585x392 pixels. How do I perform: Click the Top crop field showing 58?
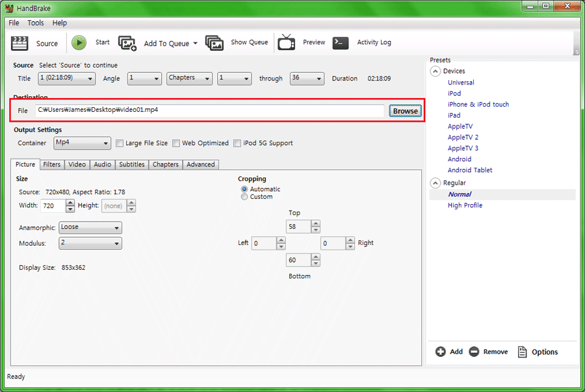coord(298,227)
